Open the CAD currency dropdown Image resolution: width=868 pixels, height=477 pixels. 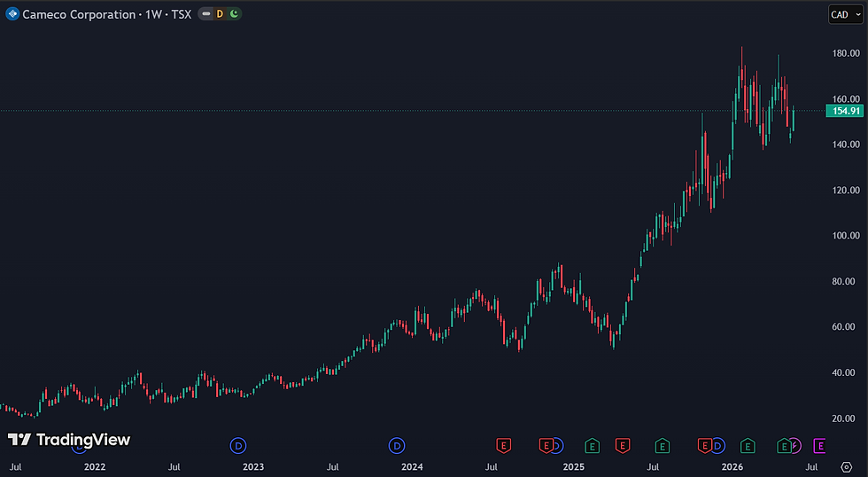(x=846, y=14)
